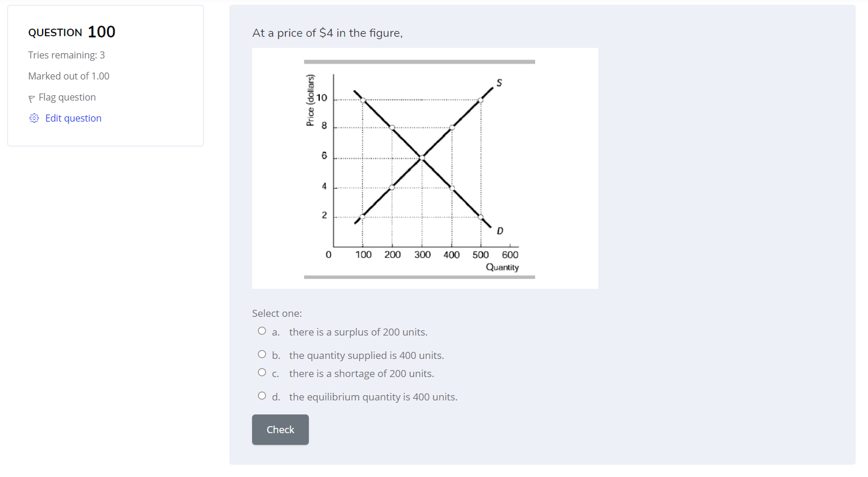Mark radio button for option c
868x477 pixels.
[x=262, y=372]
